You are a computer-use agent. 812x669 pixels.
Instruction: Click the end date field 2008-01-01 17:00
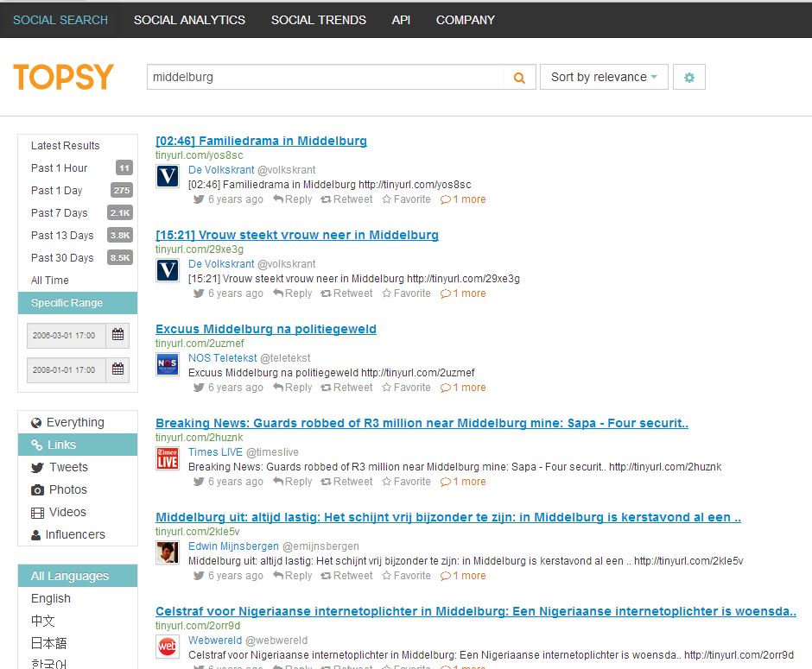pos(67,370)
